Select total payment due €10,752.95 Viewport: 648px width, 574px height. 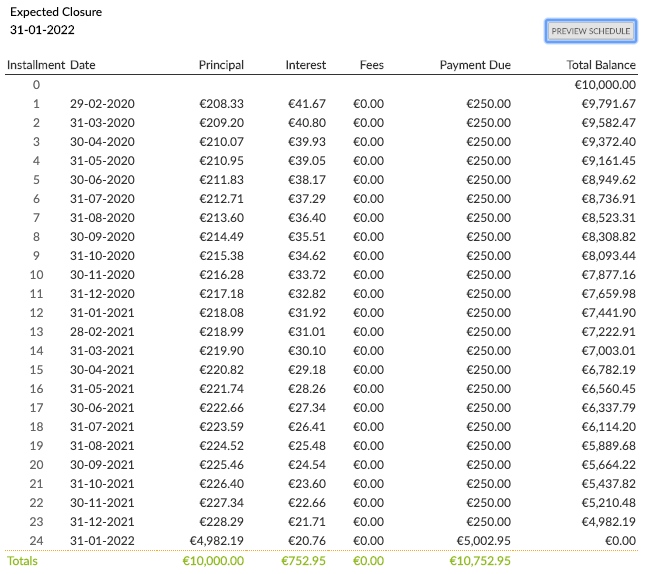480,561
